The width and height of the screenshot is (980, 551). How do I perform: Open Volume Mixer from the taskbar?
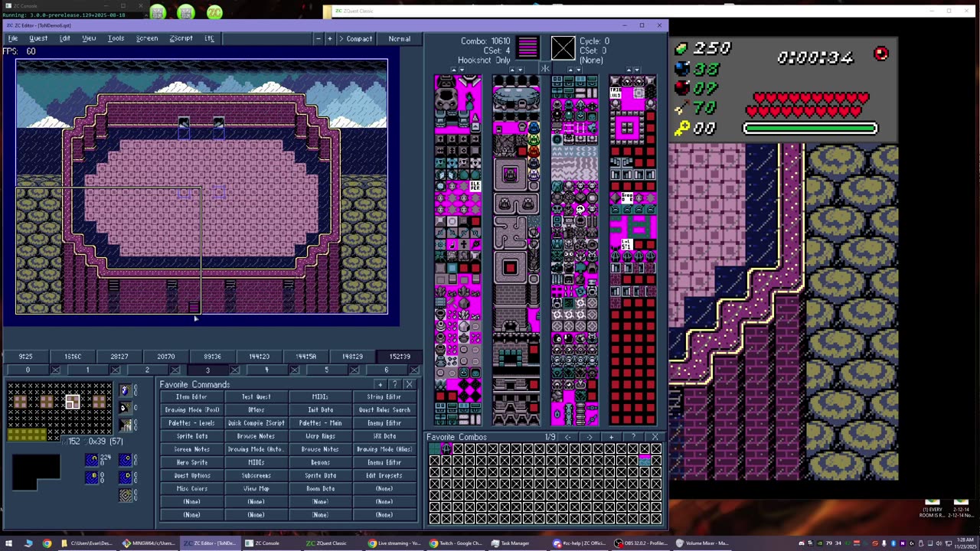point(701,543)
